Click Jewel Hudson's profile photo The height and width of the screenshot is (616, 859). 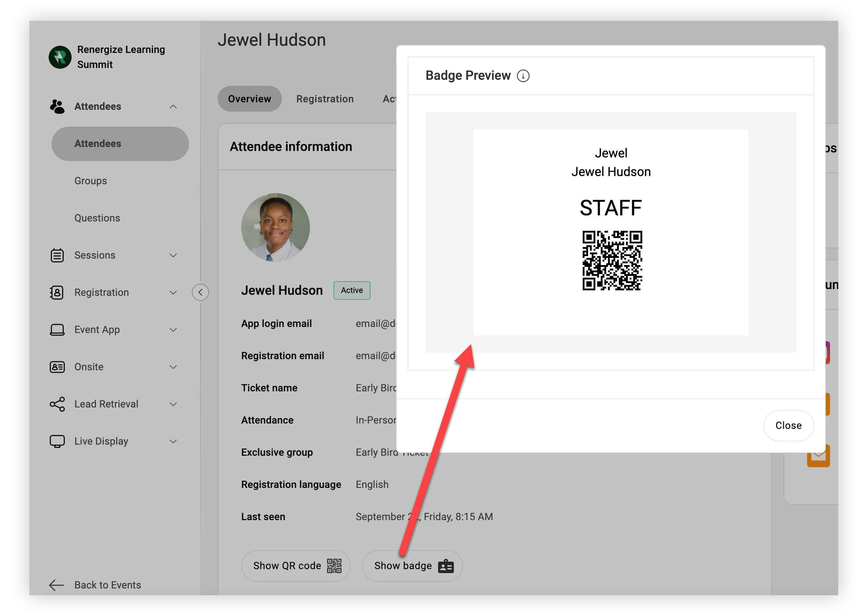pos(275,227)
